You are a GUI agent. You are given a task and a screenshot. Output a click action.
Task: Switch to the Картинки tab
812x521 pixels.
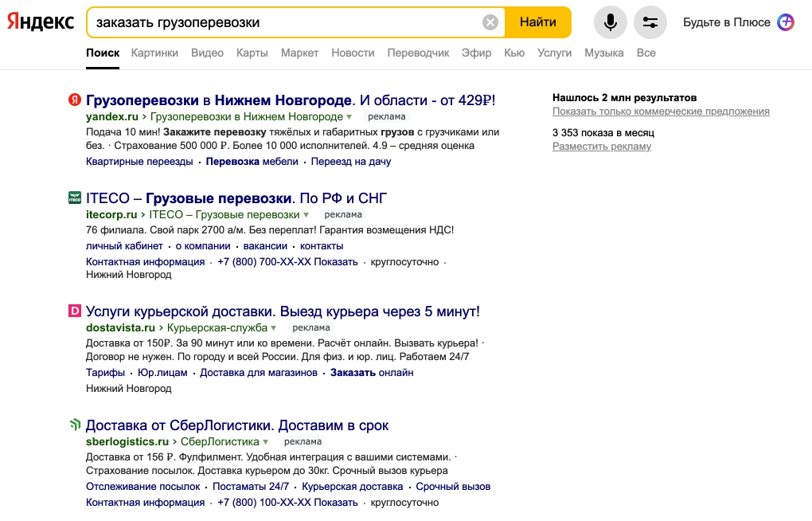[154, 53]
